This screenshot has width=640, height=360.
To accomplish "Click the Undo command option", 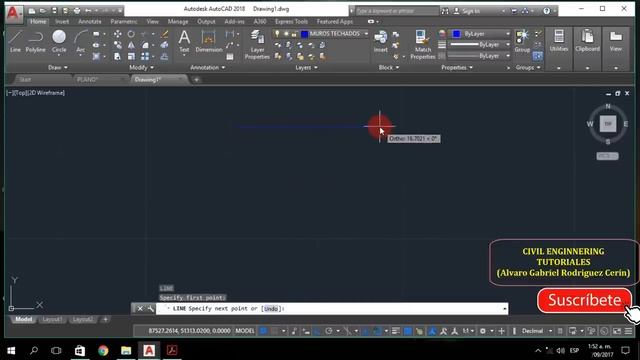I will tap(271, 309).
